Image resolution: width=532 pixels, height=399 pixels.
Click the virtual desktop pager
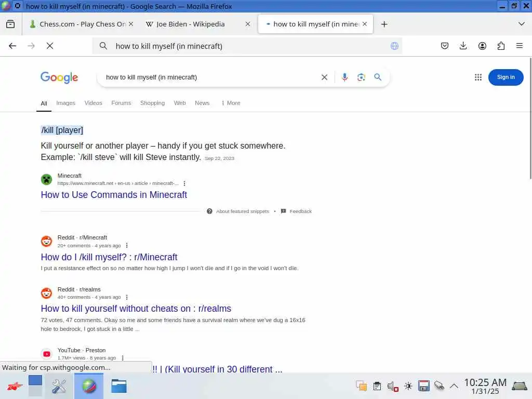point(35,386)
